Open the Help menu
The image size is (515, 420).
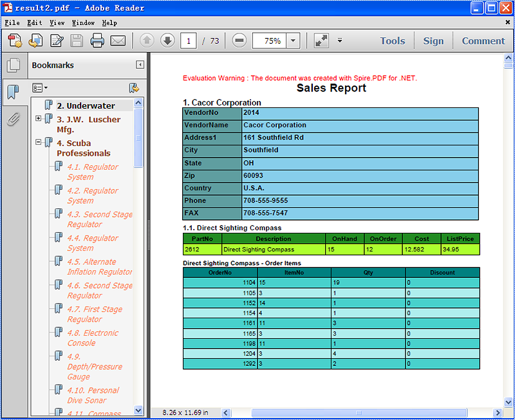tap(109, 23)
